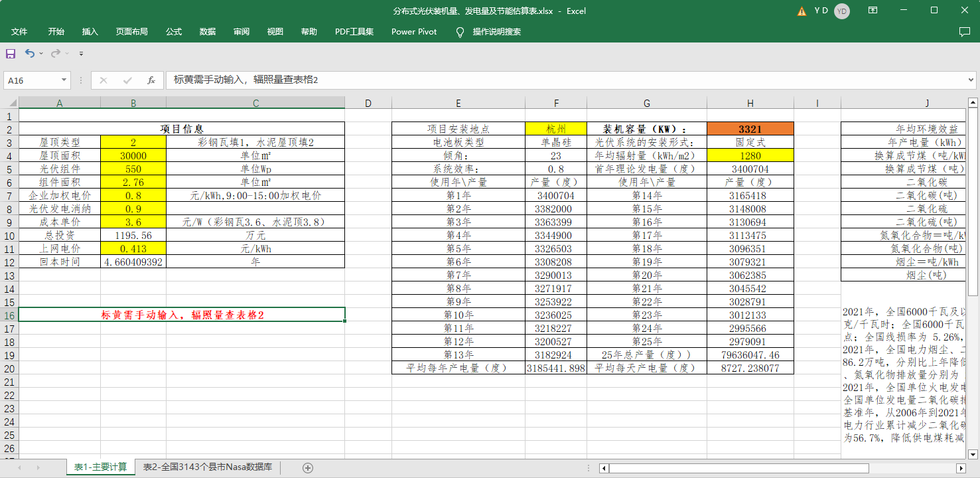
Task: Click vertical scrollbar up arrow
Action: coord(973,102)
